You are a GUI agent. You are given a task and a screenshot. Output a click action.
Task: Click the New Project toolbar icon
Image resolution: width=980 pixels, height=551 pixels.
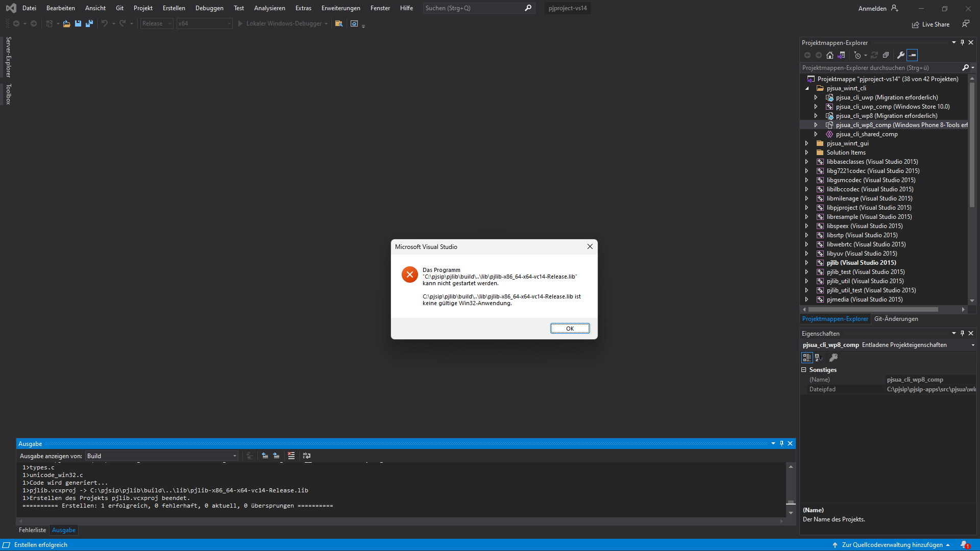pos(50,23)
